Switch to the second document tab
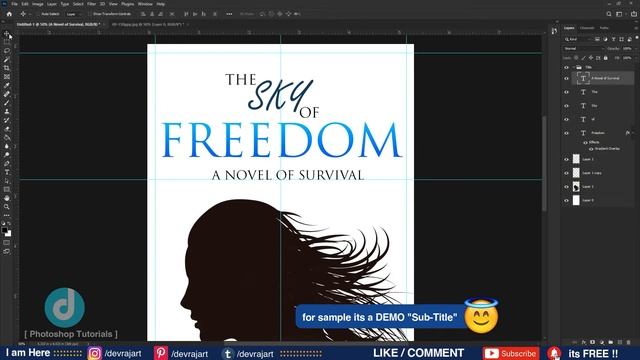Screen dimensions: 640x360 pyautogui.click(x=147, y=24)
